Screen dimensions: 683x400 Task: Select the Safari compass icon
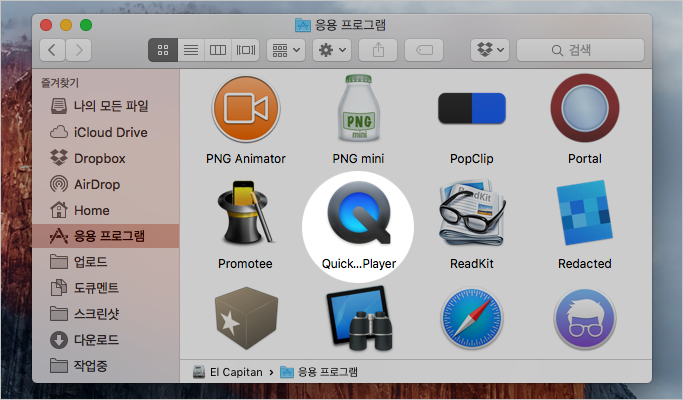tap(472, 319)
